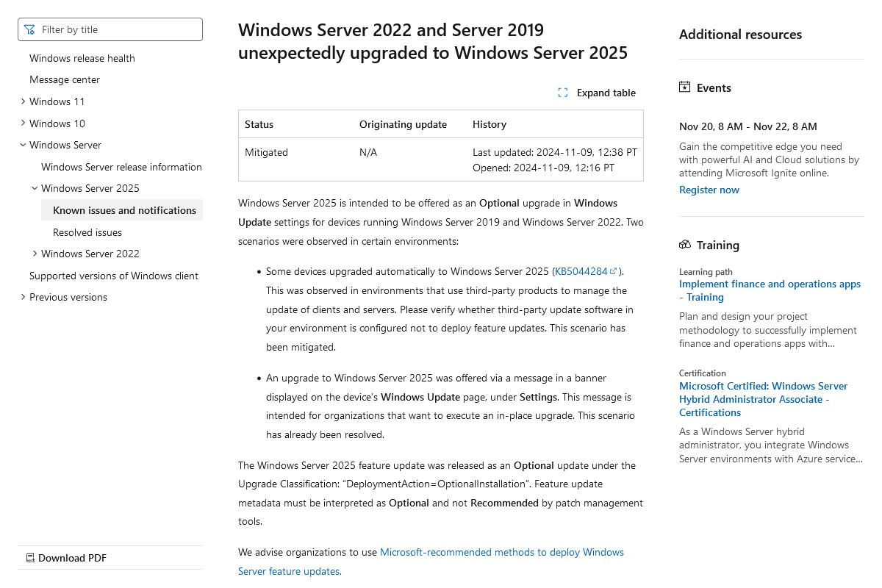Click the Events calendar icon
This screenshot has width=882, height=588.
pos(685,87)
